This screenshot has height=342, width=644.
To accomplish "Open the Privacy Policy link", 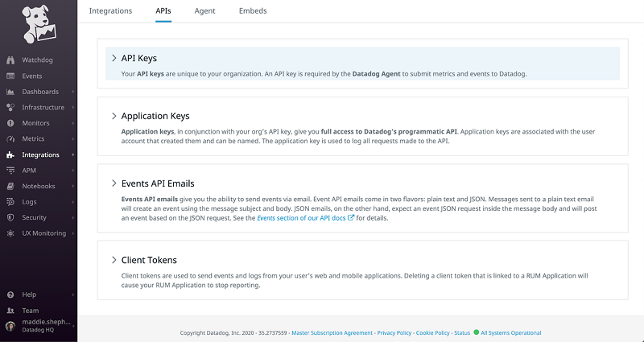I will click(394, 333).
